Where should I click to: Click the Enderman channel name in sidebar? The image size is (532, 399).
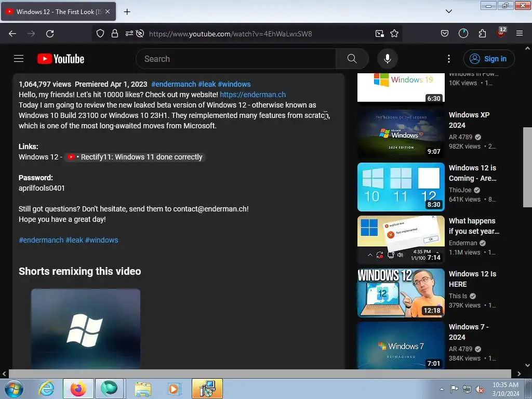pyautogui.click(x=463, y=243)
